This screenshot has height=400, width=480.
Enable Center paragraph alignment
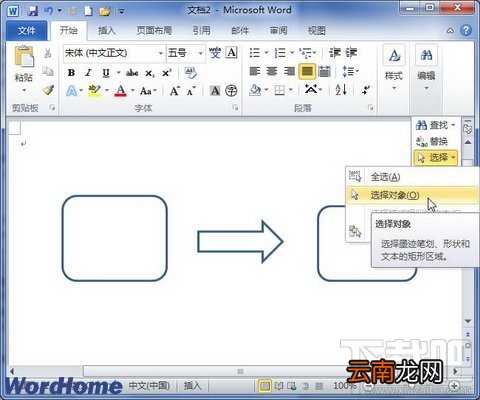click(x=272, y=71)
